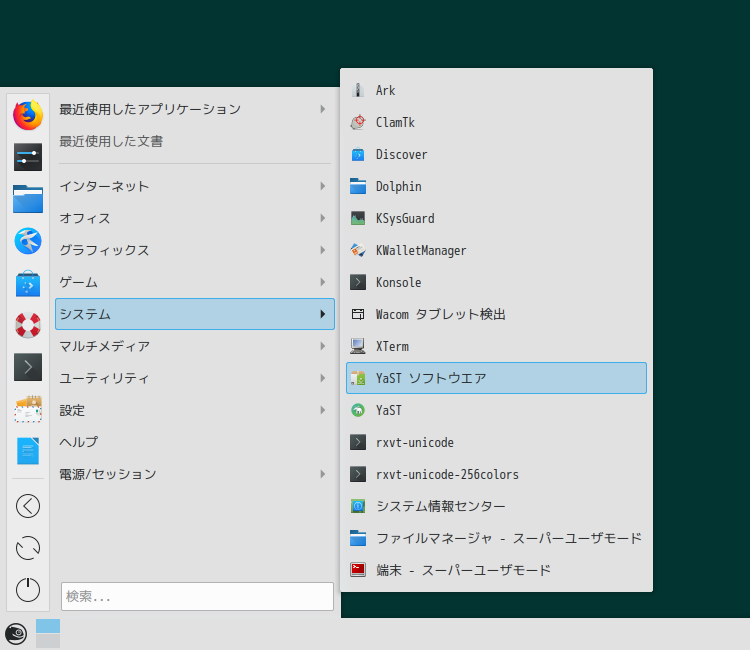This screenshot has width=750, height=650.
Task: Launch Firefox from the favorites sidebar
Action: (28, 115)
